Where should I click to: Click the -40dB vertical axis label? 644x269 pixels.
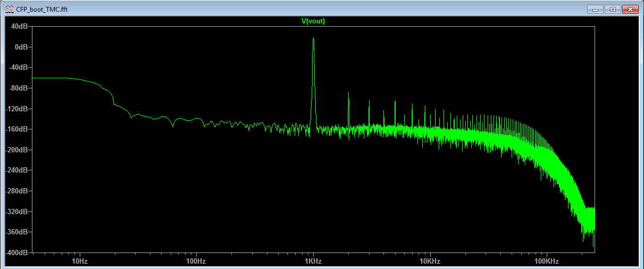click(19, 68)
